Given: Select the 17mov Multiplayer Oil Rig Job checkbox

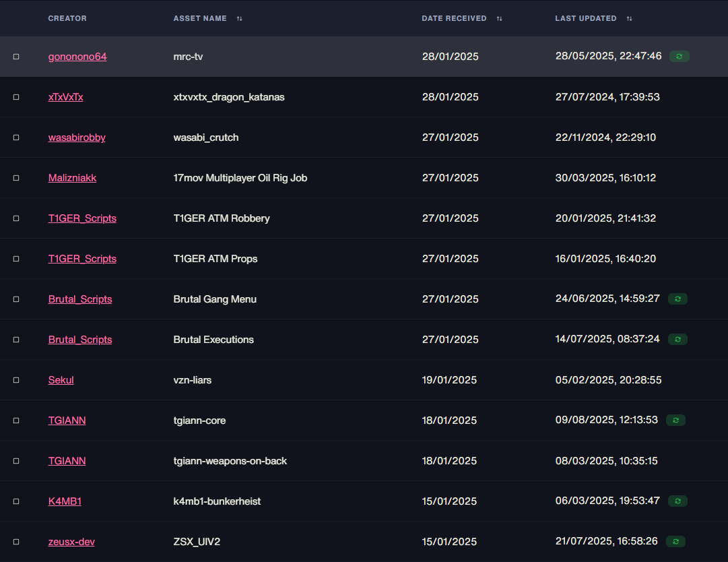Looking at the screenshot, I should pyautogui.click(x=16, y=178).
